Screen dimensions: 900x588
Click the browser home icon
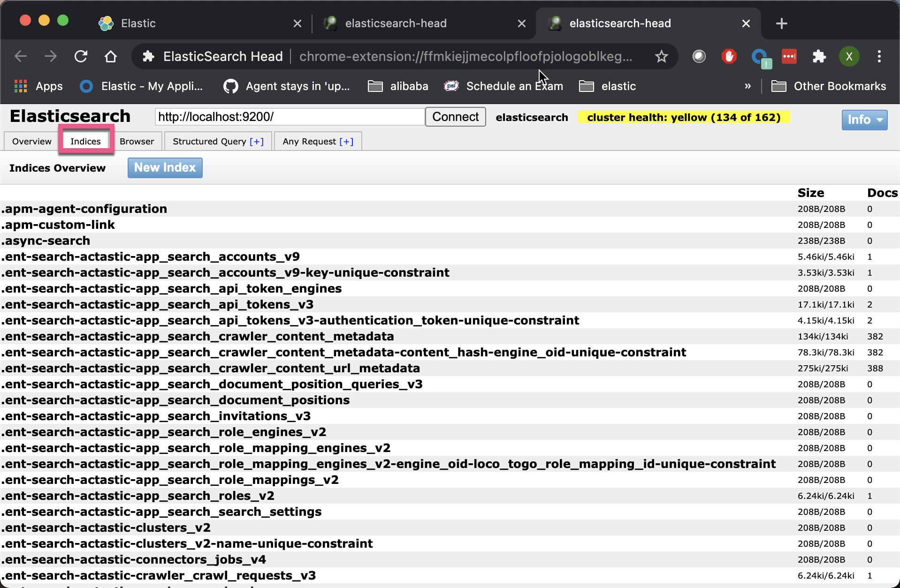111,56
